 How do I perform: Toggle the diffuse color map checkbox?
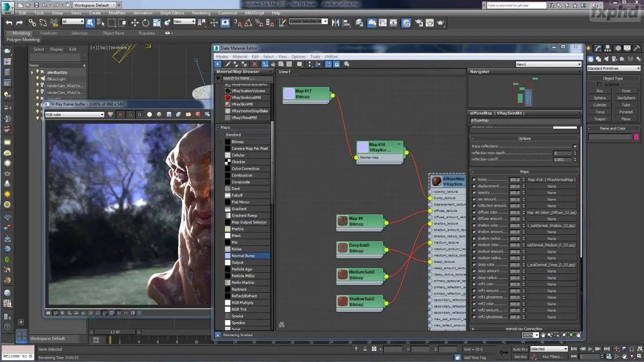click(x=474, y=213)
